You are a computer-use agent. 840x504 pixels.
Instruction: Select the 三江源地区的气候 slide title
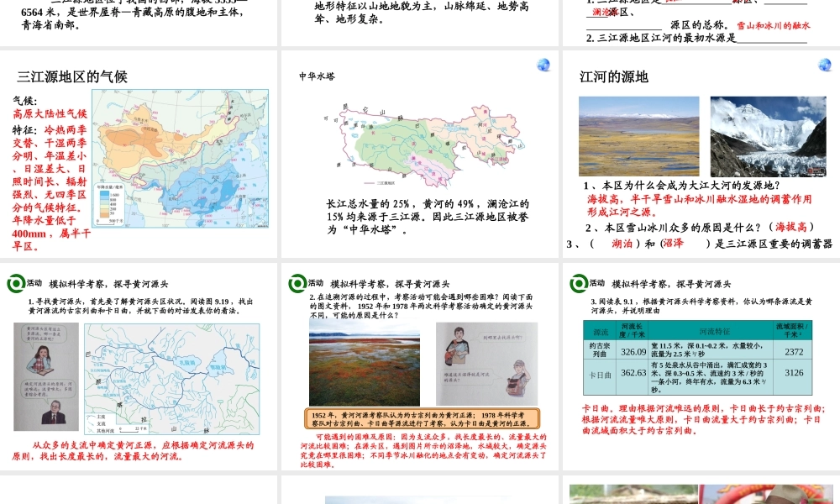click(x=72, y=76)
